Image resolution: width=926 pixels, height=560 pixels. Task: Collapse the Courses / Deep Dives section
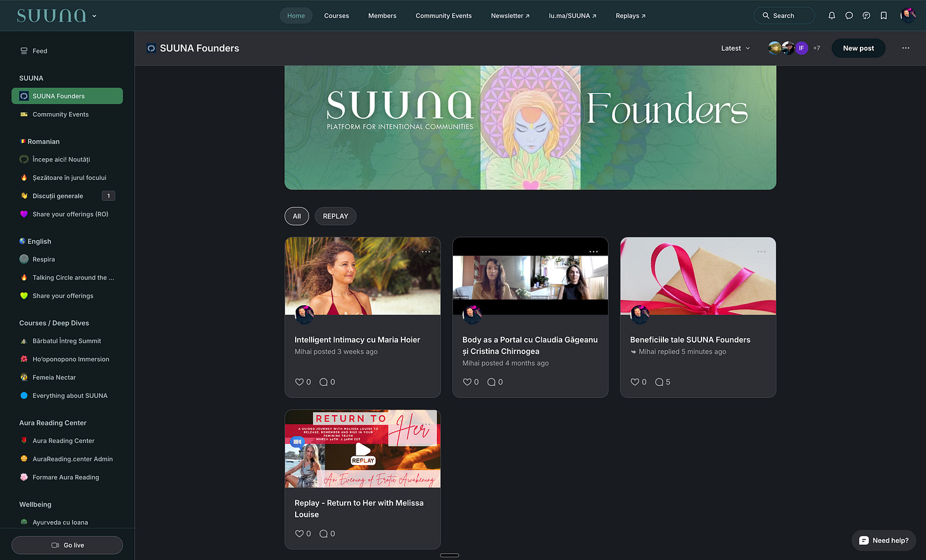pyautogui.click(x=54, y=323)
